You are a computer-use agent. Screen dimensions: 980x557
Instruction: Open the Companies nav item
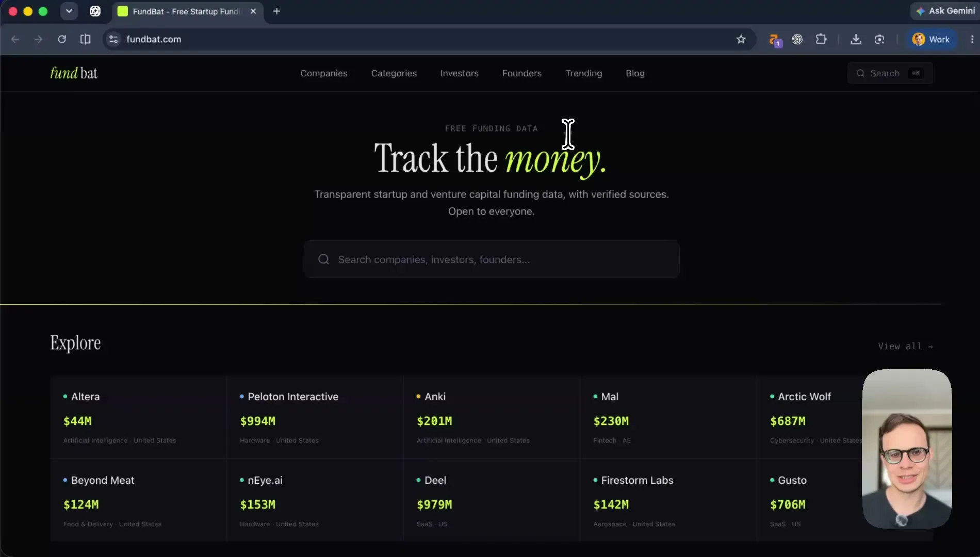point(324,73)
